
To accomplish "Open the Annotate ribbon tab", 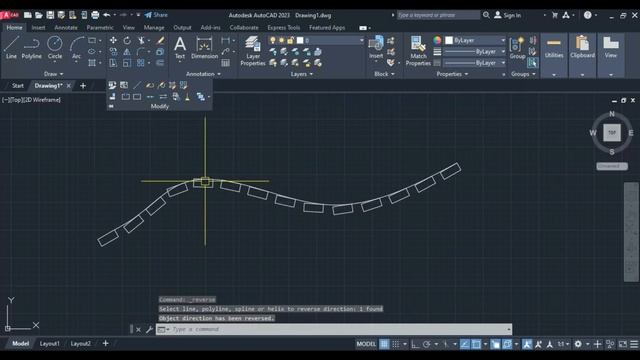I will click(66, 28).
